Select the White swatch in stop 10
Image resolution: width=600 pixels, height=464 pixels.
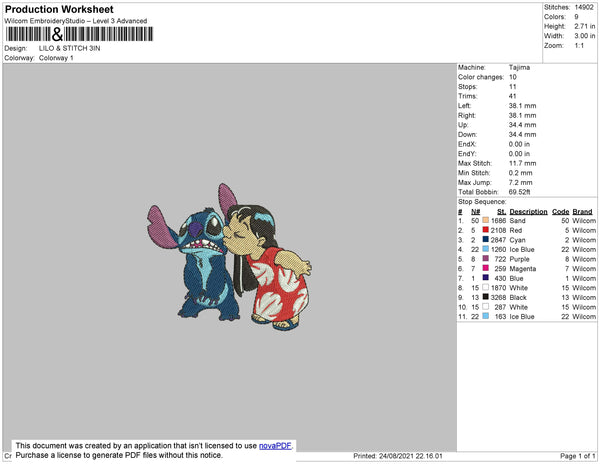[x=486, y=306]
